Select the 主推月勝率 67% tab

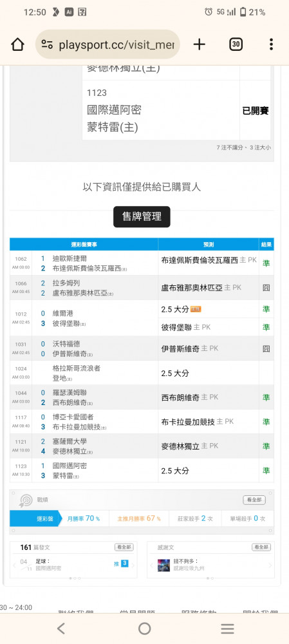pos(139,518)
